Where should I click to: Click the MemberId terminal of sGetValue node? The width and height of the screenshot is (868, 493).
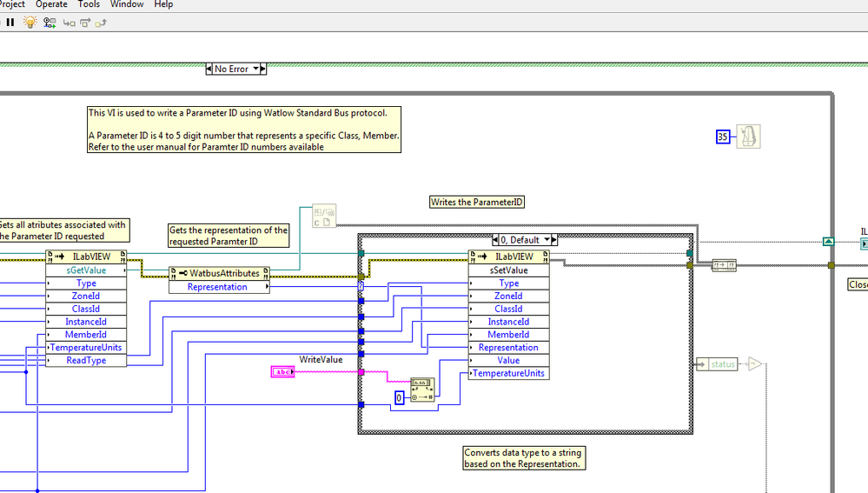tap(86, 335)
